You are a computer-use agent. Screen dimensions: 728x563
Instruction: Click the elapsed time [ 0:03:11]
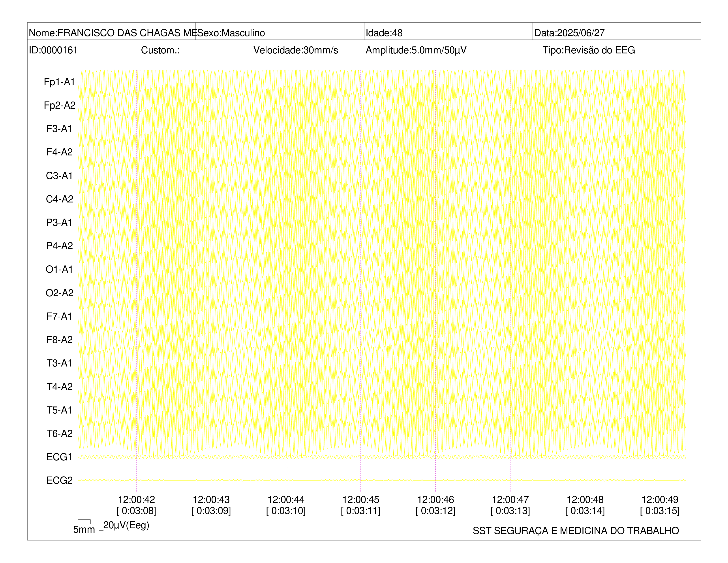361,511
